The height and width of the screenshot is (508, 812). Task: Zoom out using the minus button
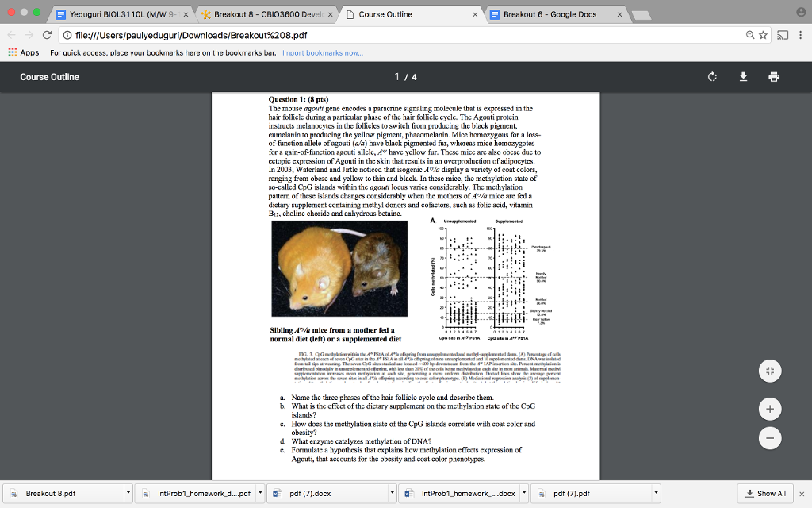click(770, 437)
